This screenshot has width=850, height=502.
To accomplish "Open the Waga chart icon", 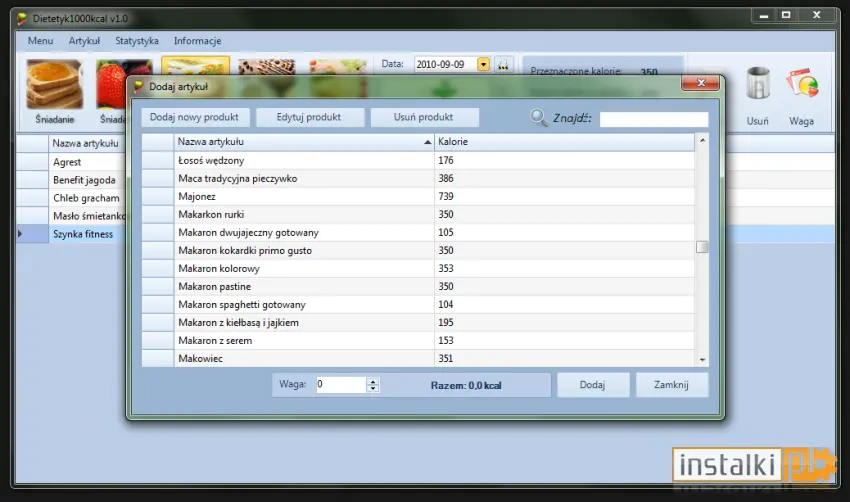I will [802, 83].
